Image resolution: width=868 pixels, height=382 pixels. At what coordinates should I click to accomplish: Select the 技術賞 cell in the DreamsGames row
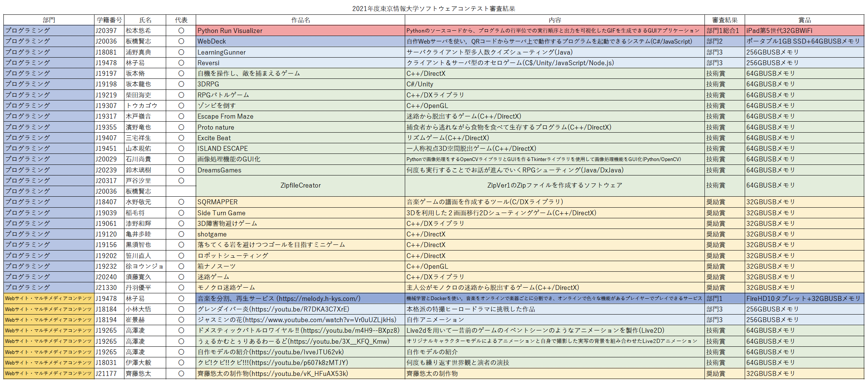point(725,170)
